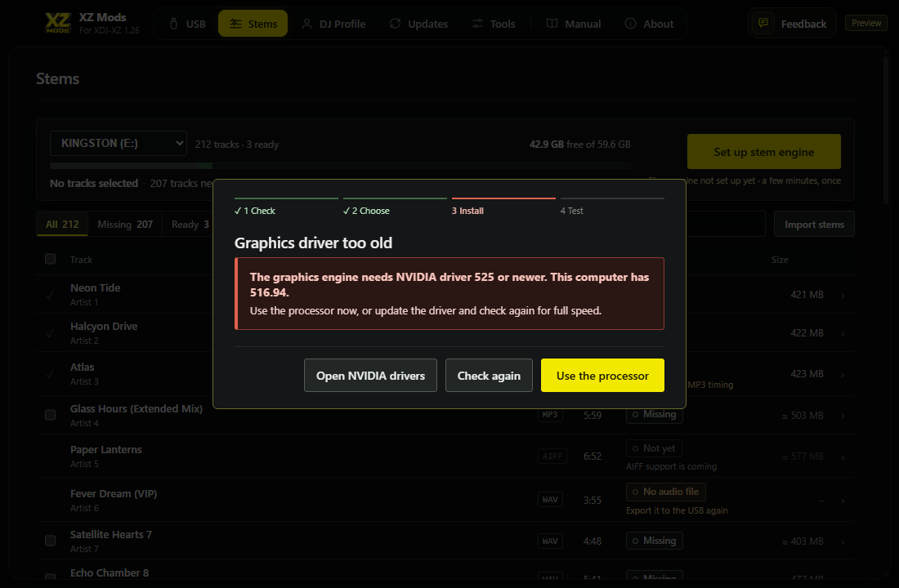Check the Glass Hours (Extended Mix) checkbox
899x588 pixels.
51,415
